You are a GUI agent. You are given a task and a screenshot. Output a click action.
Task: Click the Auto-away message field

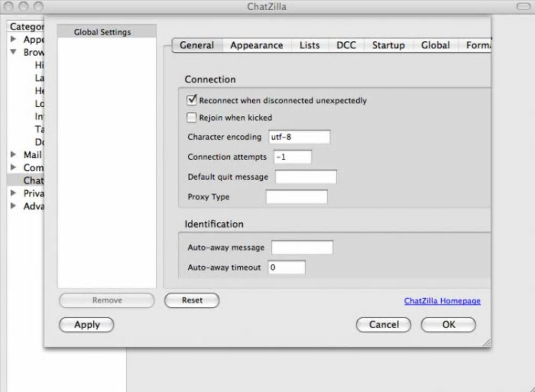[302, 247]
